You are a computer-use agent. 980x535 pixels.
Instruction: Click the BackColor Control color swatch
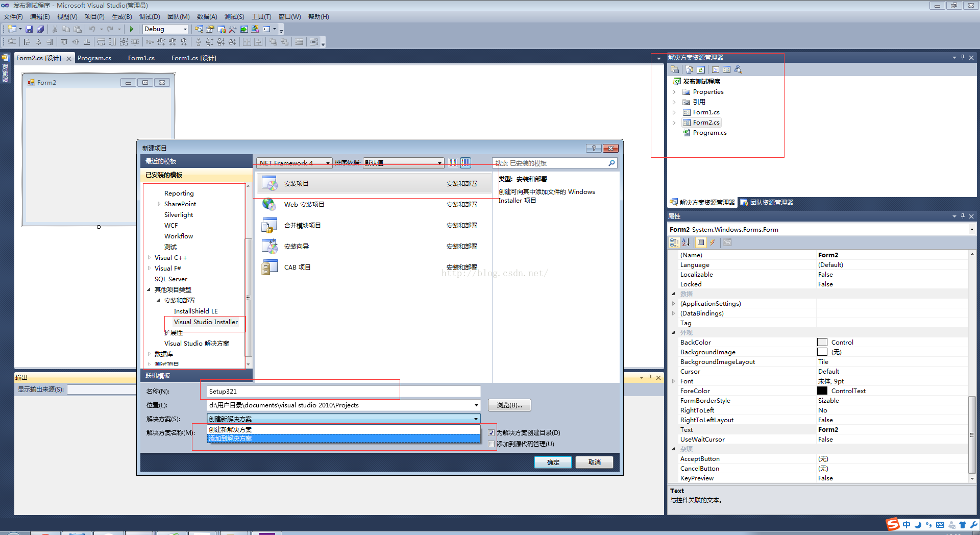[822, 343]
